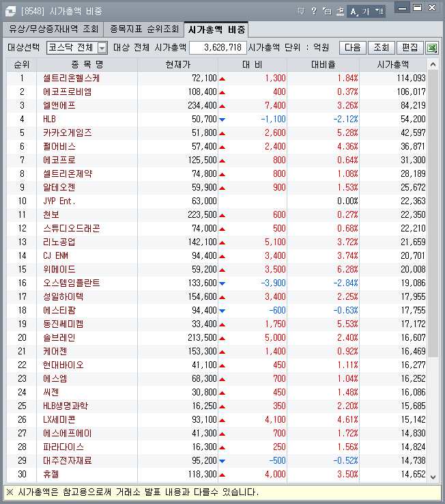Click the 대비율 column header
This screenshot has width=445, height=504.
[x=324, y=65]
